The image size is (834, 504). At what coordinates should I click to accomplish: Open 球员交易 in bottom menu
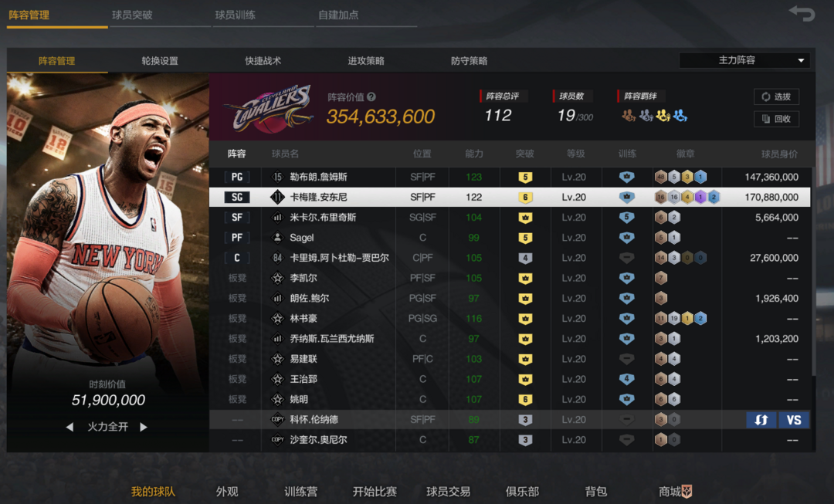click(x=449, y=491)
